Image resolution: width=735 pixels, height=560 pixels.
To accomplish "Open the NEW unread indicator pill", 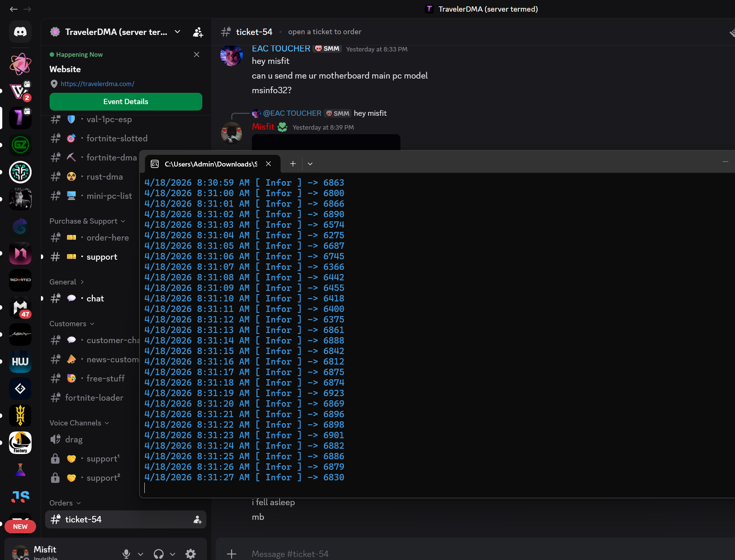I will [20, 527].
